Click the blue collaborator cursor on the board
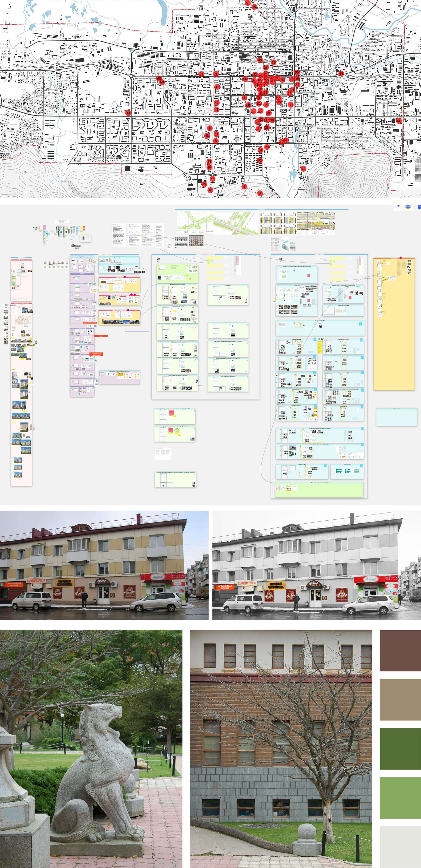This screenshot has height=868, width=421. 399,206
